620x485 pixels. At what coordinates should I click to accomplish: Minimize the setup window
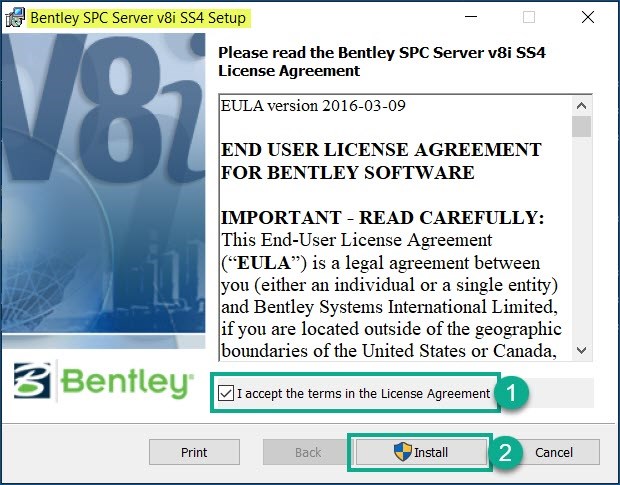pyautogui.click(x=471, y=17)
